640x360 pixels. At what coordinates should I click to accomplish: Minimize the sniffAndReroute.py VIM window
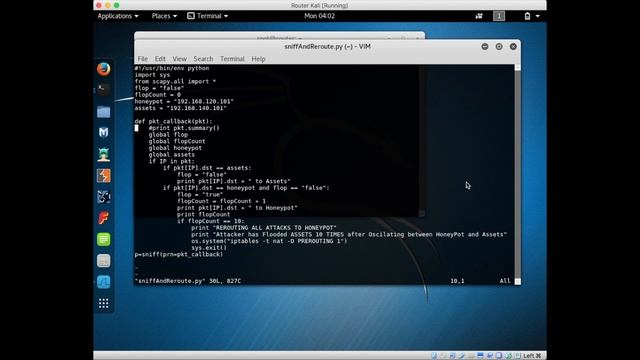(484, 47)
